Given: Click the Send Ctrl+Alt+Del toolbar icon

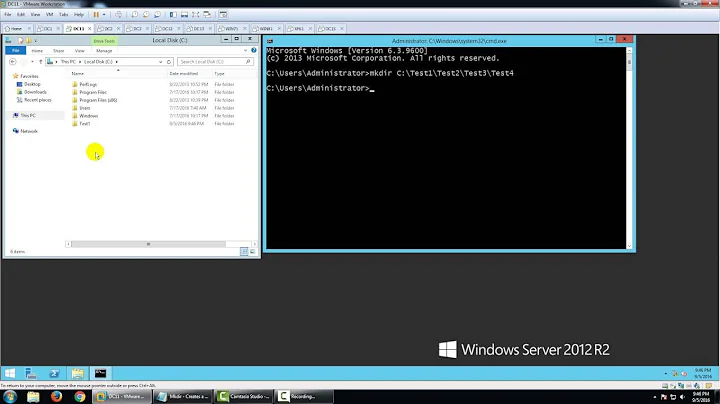Looking at the screenshot, I should point(118,15).
